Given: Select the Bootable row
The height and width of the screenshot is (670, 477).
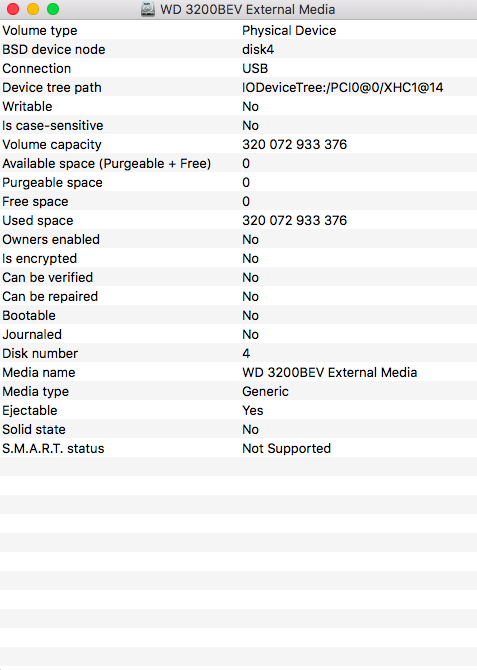Looking at the screenshot, I should 238,315.
